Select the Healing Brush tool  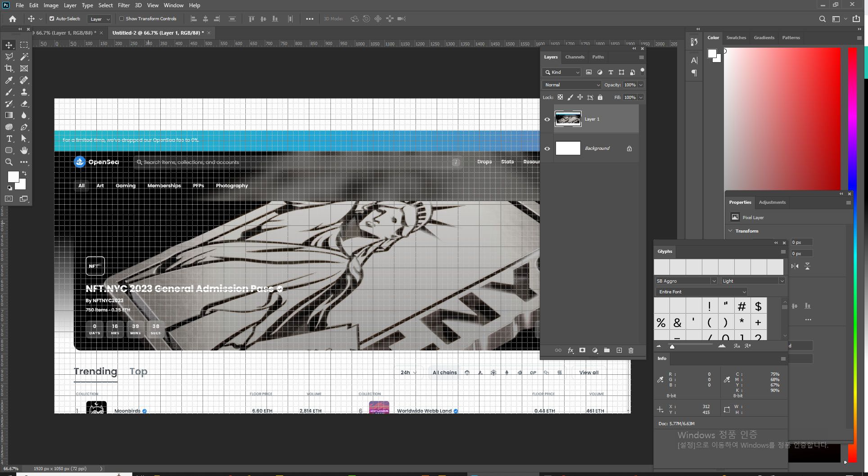pyautogui.click(x=24, y=80)
